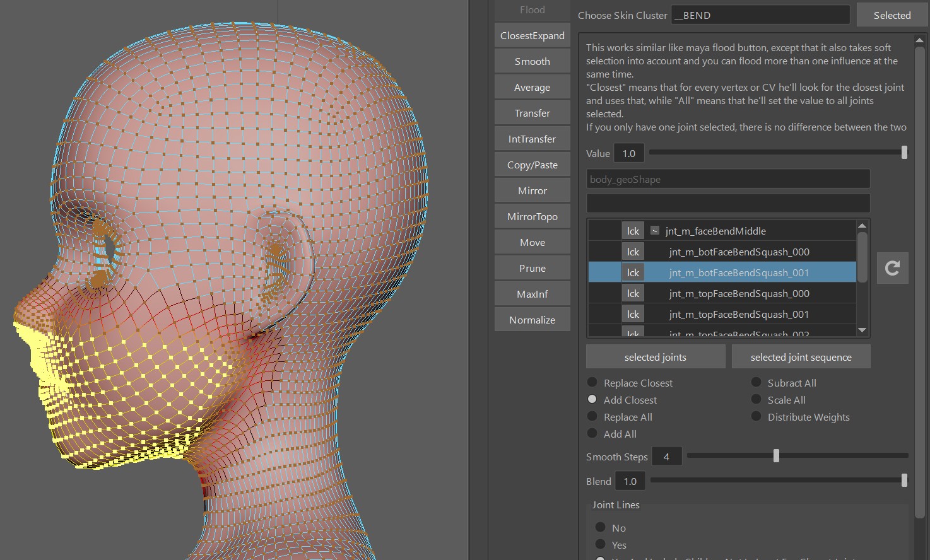Open the MaxInf tab
930x560 pixels.
point(532,294)
